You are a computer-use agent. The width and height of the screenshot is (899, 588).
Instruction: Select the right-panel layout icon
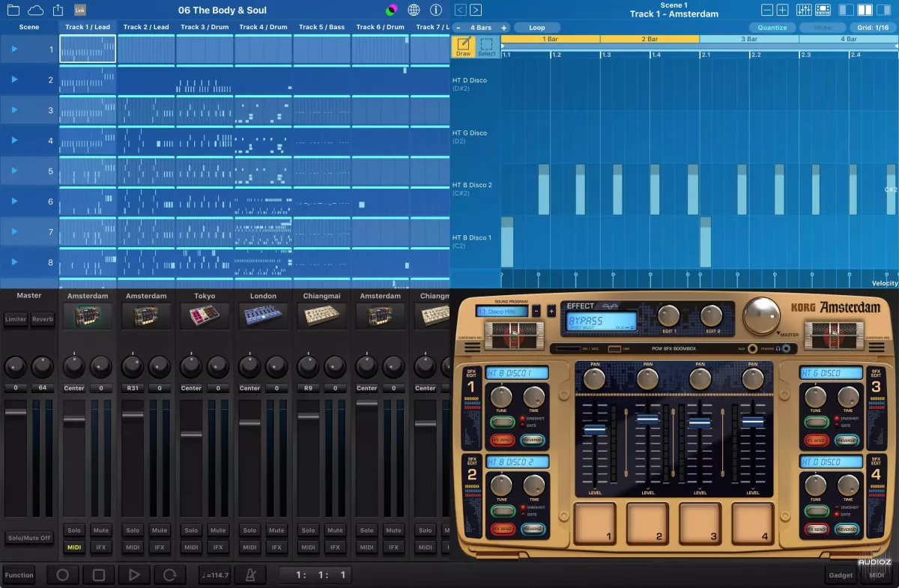[x=885, y=10]
